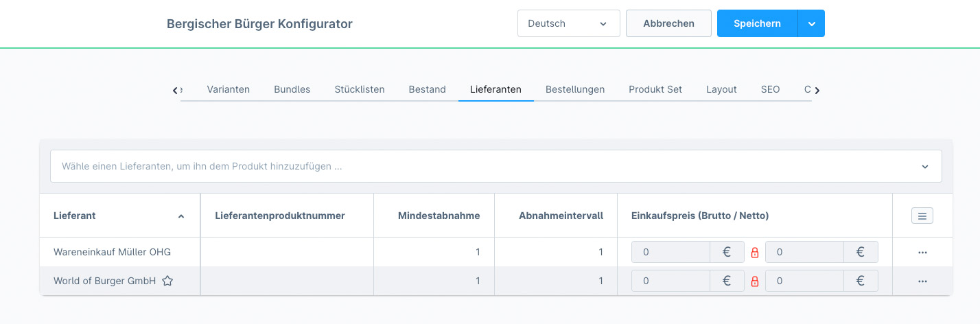Click gross price field for Wareneinkauf Müller OHG
The image size is (980, 324).
click(x=670, y=253)
